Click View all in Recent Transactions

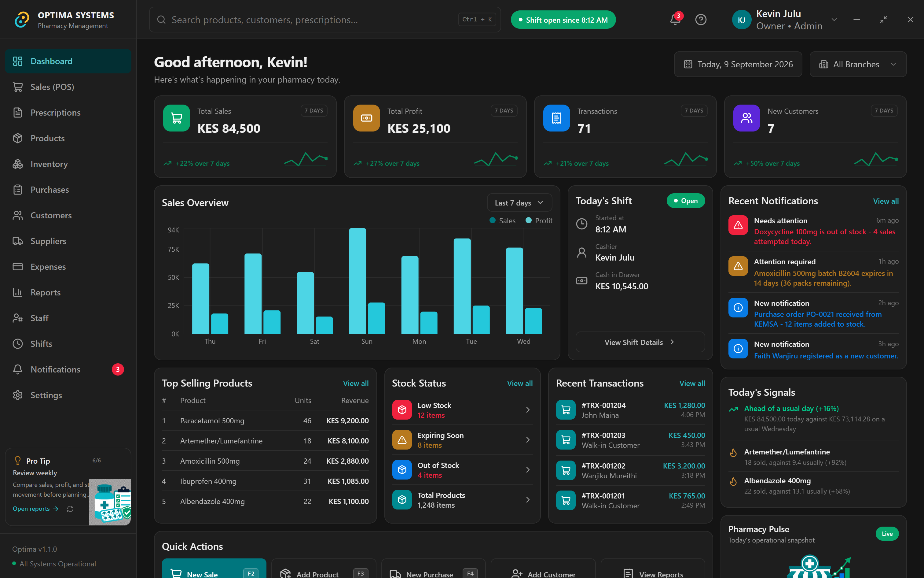point(692,383)
